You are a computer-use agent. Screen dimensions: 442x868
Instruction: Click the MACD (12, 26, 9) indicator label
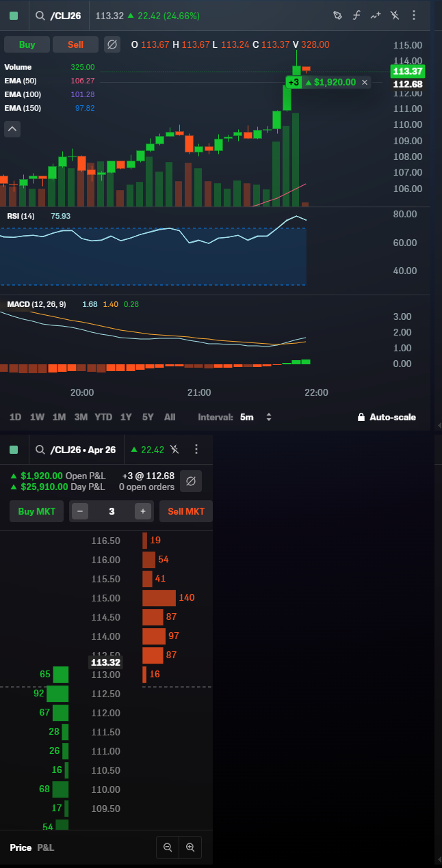[36, 303]
